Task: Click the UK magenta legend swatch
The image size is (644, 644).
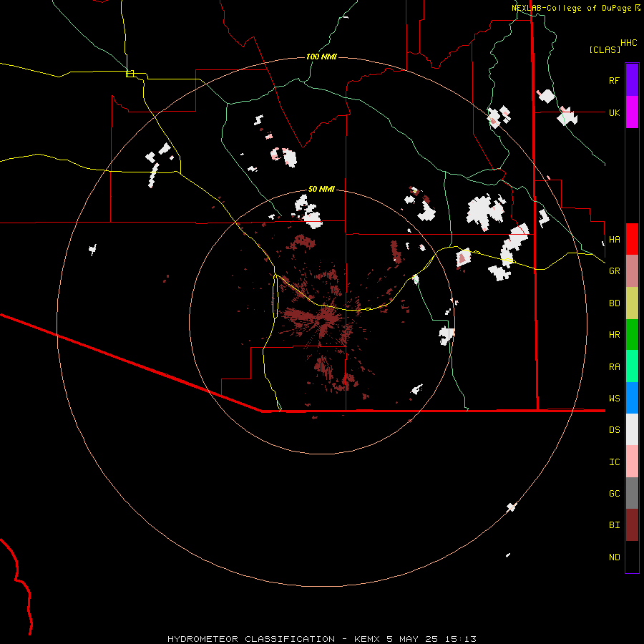Action: click(x=632, y=112)
